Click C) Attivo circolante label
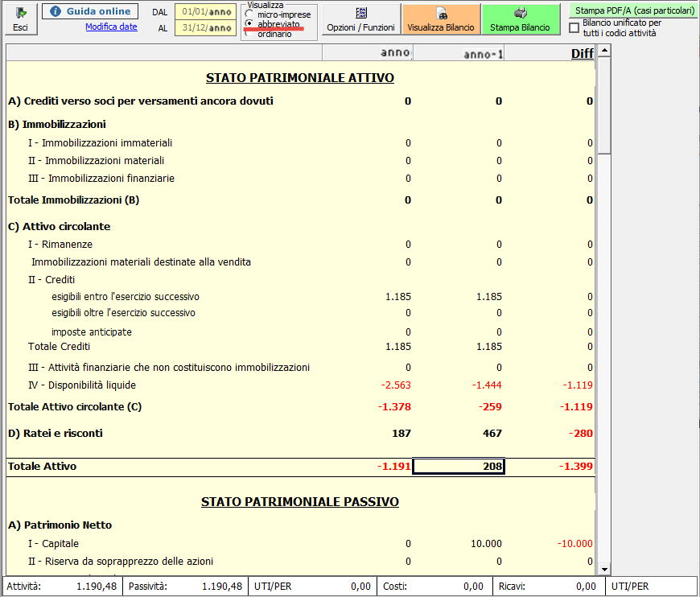 [x=60, y=226]
